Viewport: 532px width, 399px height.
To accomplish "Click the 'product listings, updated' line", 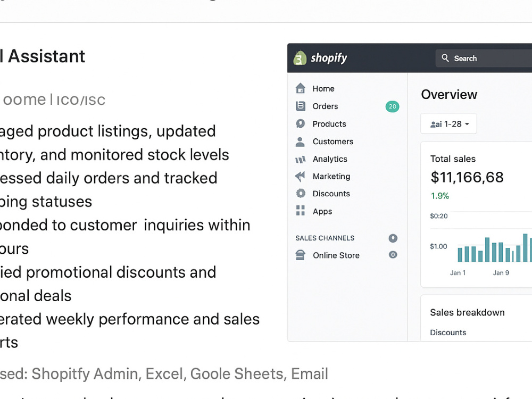I will click(108, 131).
